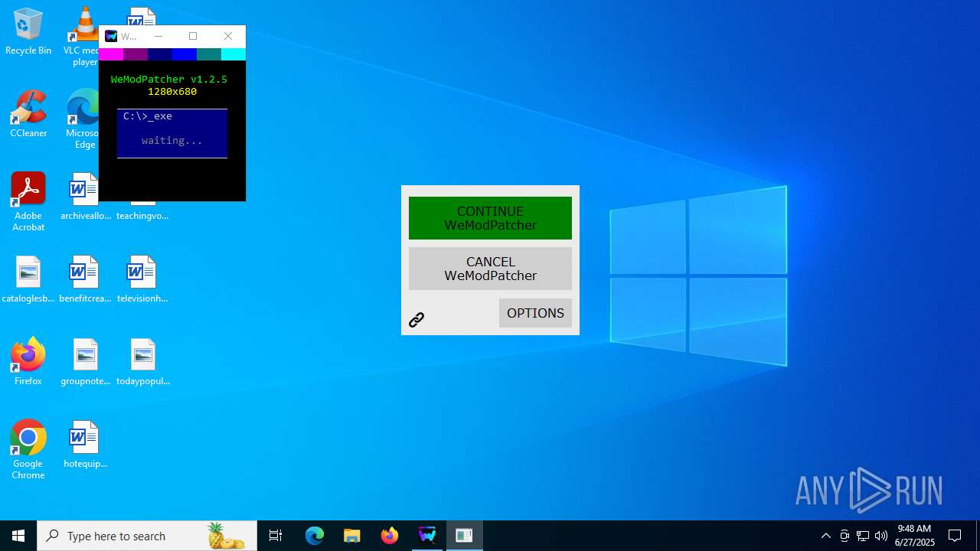This screenshot has height=551, width=980.
Task: Open Task View from the taskbar
Action: 276,536
